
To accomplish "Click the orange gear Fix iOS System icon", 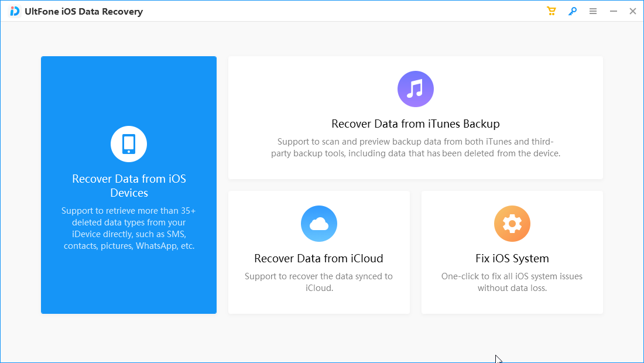I will [x=512, y=224].
